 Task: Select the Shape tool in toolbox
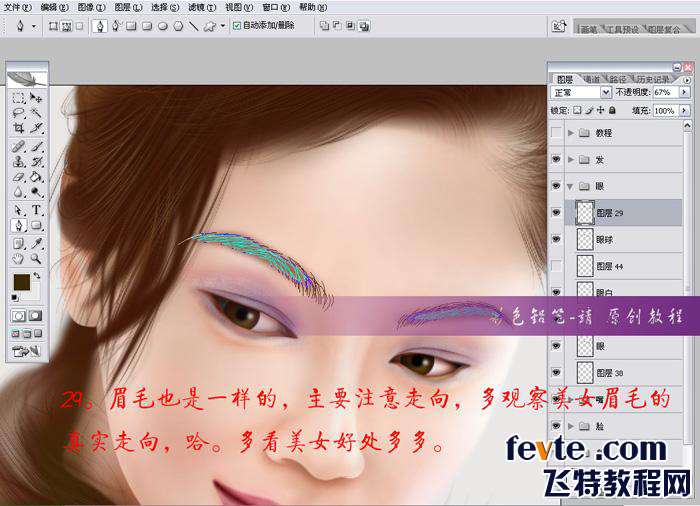36,226
